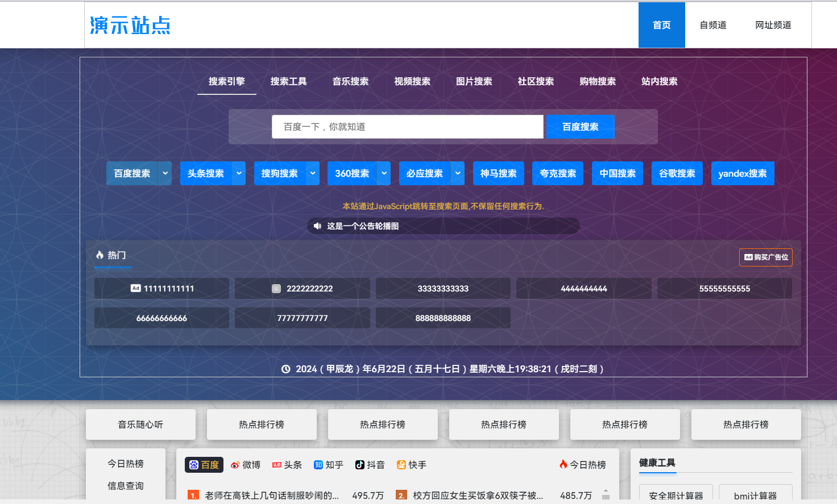Choose the 谷歌搜索 engine button
The height and width of the screenshot is (504, 837).
point(677,173)
